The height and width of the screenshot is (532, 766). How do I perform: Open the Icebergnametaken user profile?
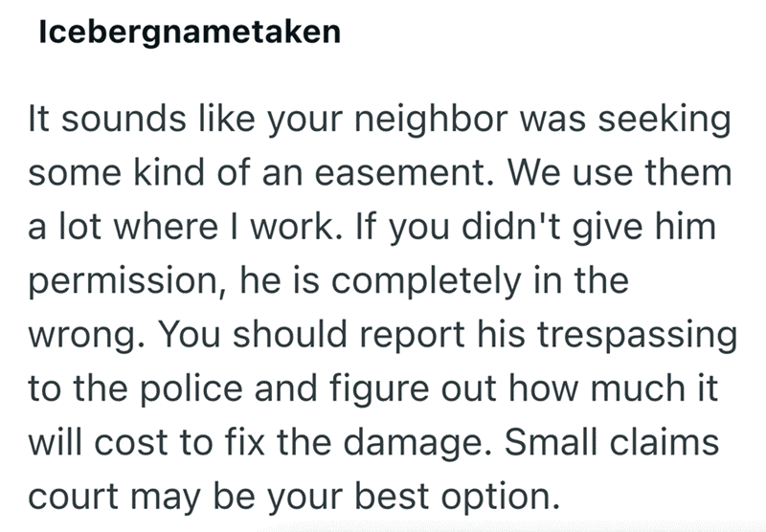tap(190, 33)
